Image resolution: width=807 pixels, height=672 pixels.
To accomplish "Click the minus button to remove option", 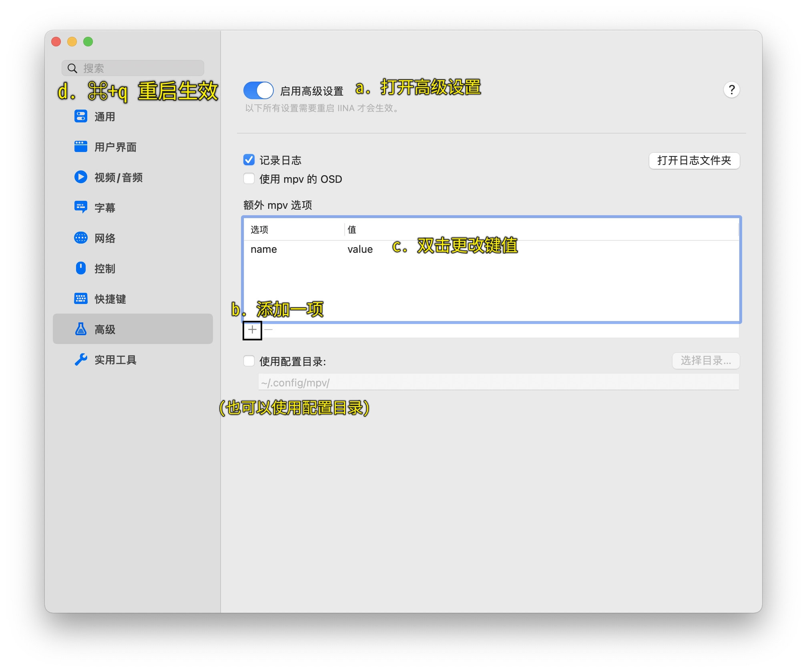I will (x=269, y=330).
